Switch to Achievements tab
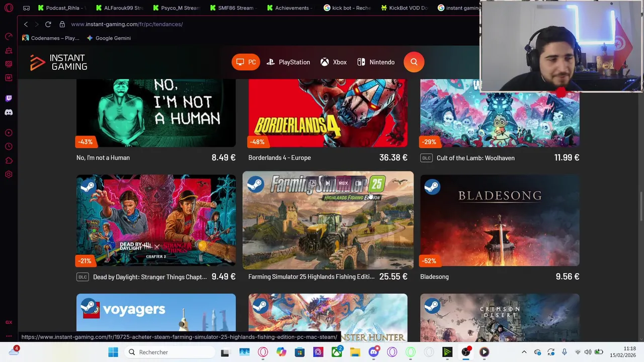This screenshot has width=644, height=362. (x=290, y=8)
